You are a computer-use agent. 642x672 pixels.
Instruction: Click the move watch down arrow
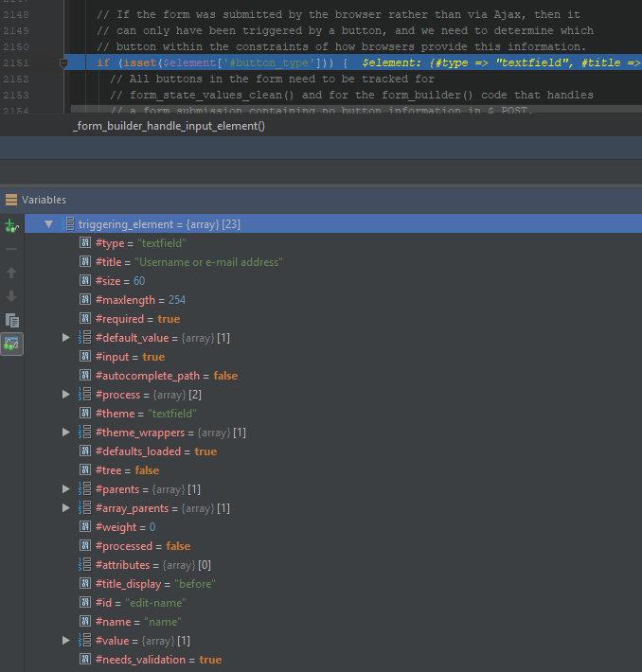click(x=11, y=296)
